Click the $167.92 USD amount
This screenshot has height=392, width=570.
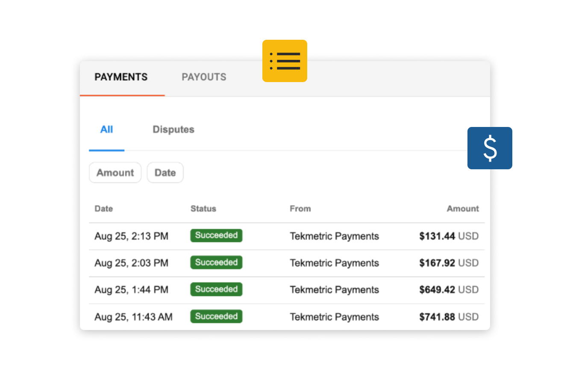click(449, 263)
